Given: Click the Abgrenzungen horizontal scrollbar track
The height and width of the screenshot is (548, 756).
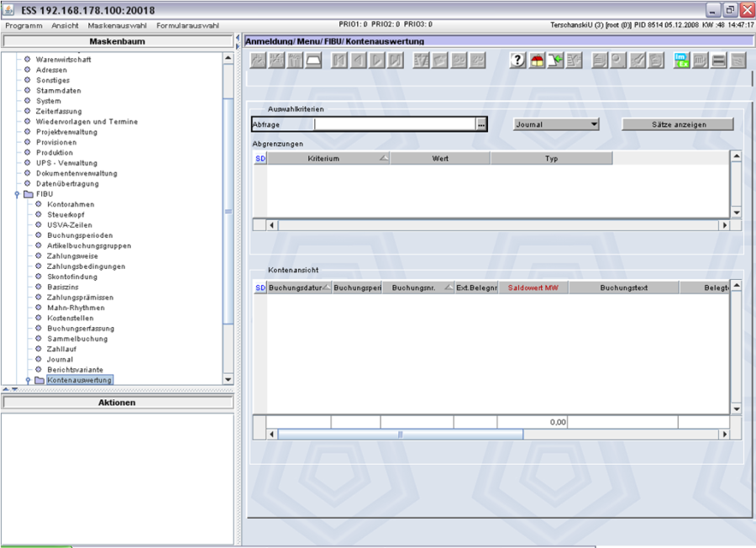Looking at the screenshot, I should coord(498,225).
